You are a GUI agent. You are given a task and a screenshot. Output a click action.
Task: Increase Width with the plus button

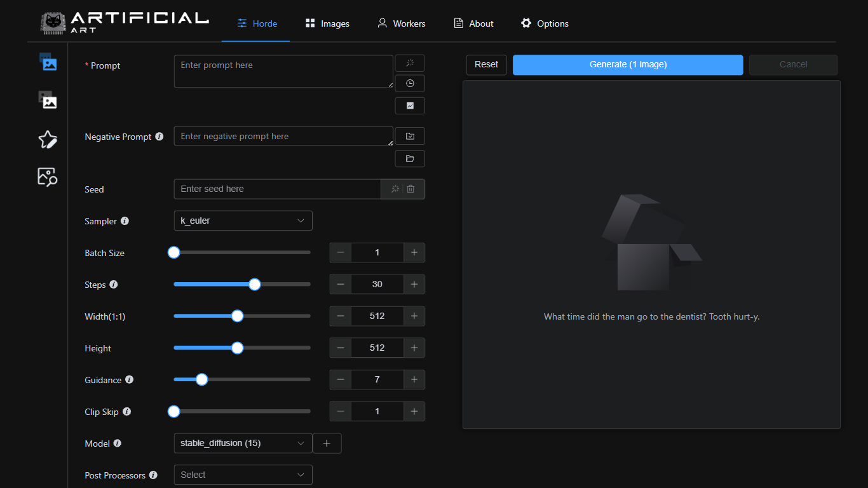click(x=414, y=316)
